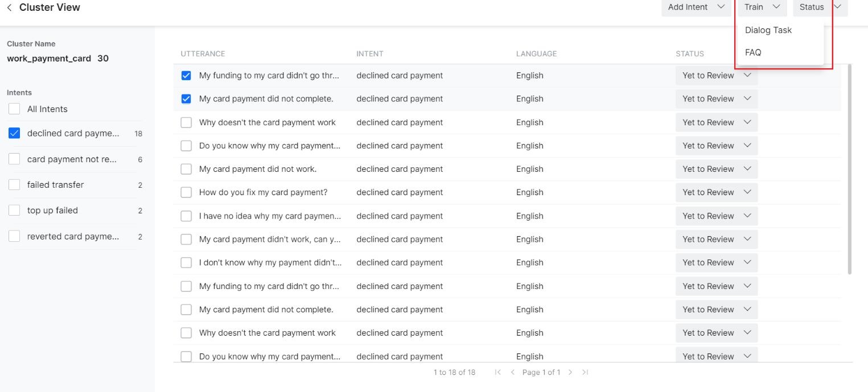Click chevron icon on Train button
The width and height of the screenshot is (868, 392).
(x=776, y=7)
